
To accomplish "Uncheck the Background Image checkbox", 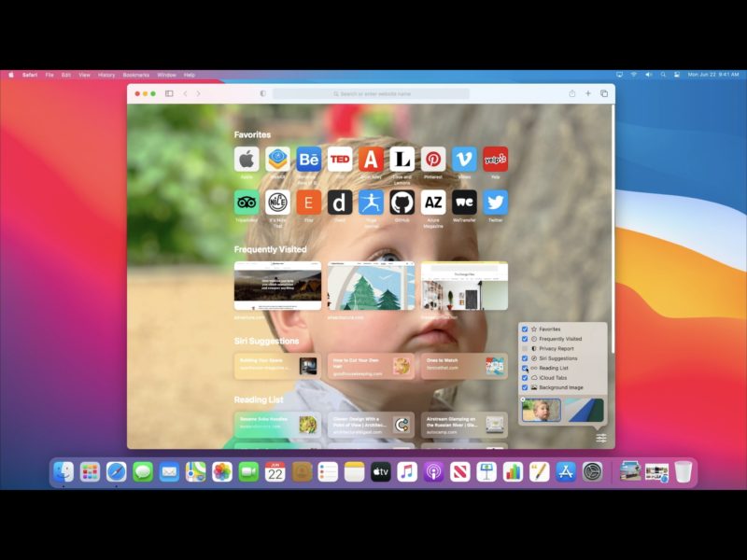I will point(525,387).
